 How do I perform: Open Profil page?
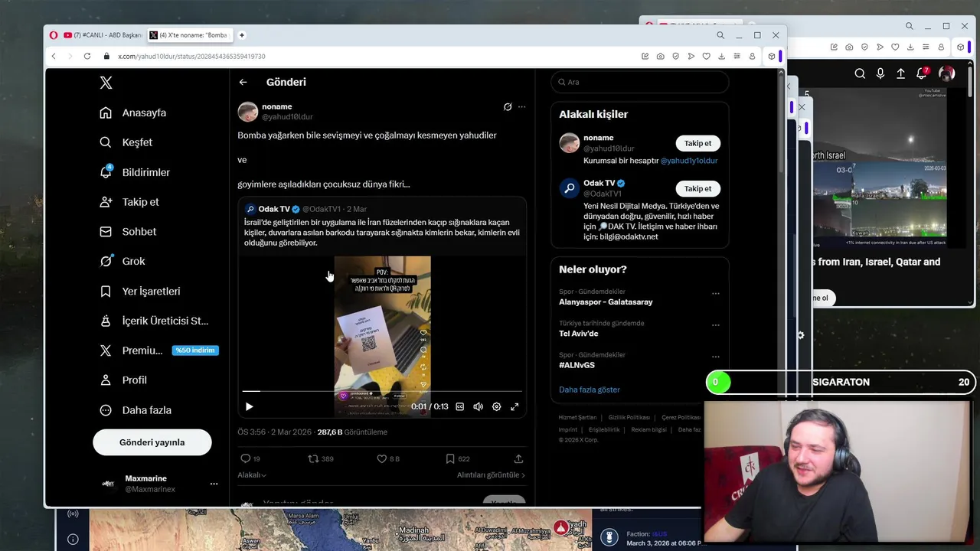point(123,380)
